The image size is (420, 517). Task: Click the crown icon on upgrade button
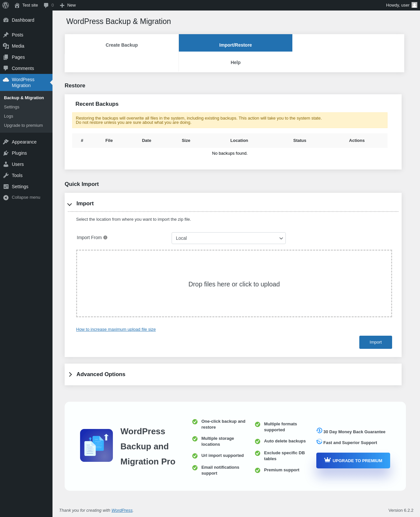[327, 460]
